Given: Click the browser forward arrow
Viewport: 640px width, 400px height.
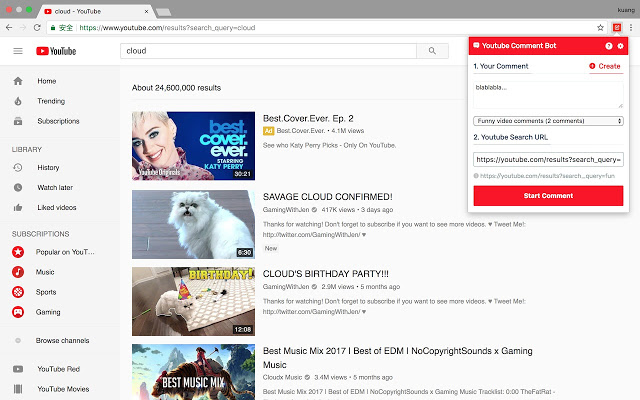Looking at the screenshot, I should [23, 28].
